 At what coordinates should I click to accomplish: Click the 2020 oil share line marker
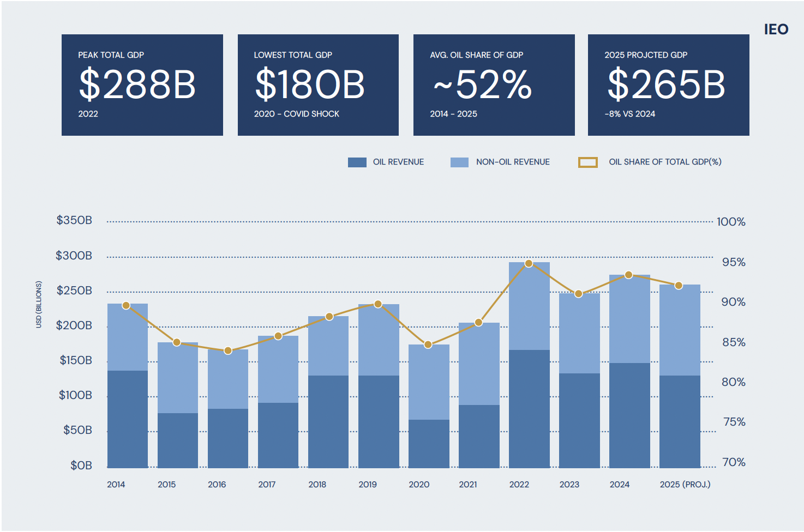tap(428, 344)
